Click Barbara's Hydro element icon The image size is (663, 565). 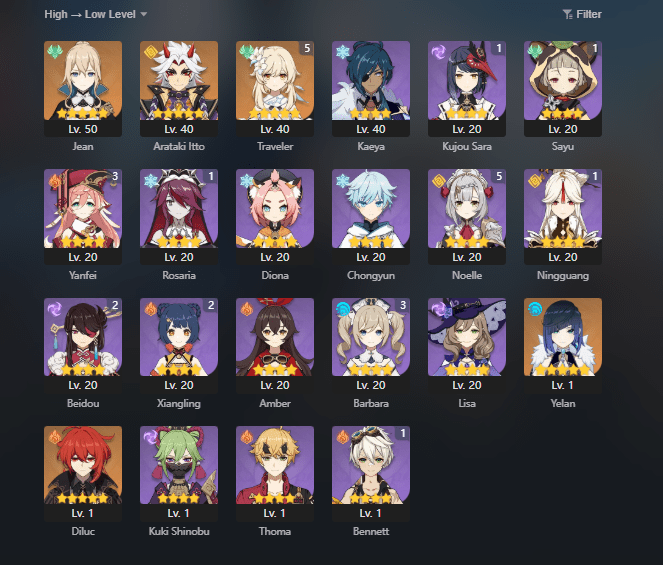coord(343,309)
